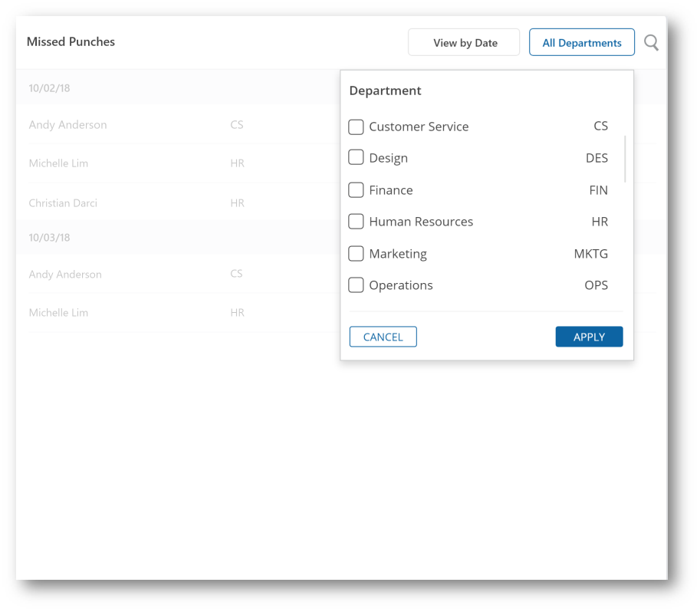
Task: Click the search magnifier icon
Action: [x=651, y=43]
